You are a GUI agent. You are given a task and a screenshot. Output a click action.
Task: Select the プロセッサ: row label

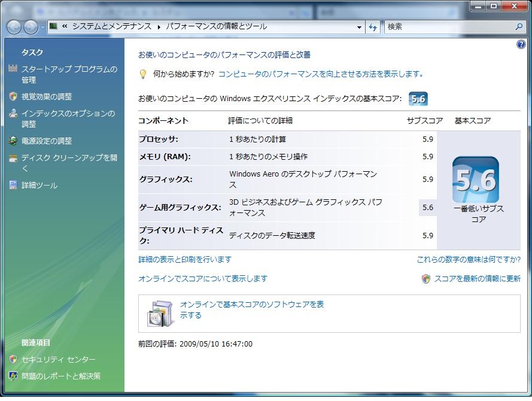(x=159, y=139)
